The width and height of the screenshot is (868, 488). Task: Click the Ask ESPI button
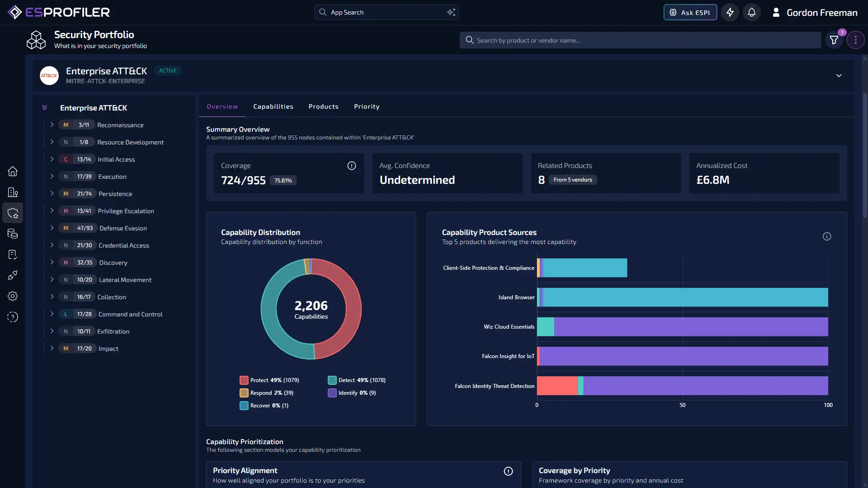point(690,12)
